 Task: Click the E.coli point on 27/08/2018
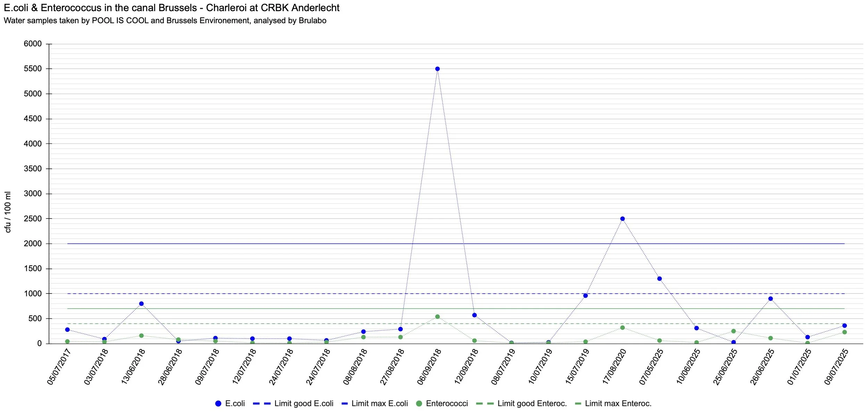(400, 329)
